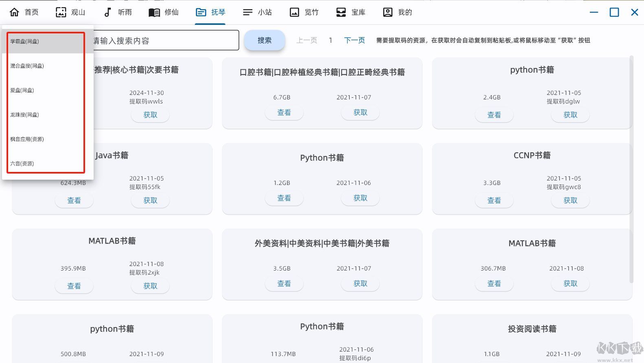Click the 113.7MB Python书籍 card title
Screen dimensions: 644x363
pyautogui.click(x=322, y=326)
